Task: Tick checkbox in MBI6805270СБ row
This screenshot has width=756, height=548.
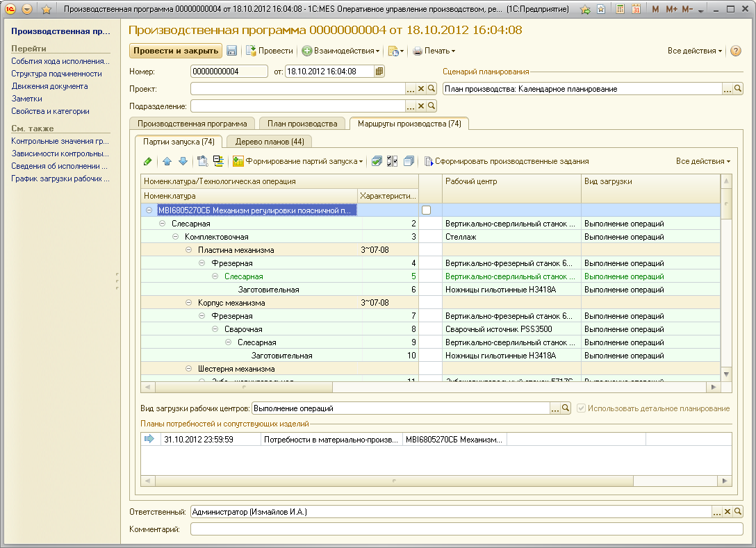Action: pos(427,210)
